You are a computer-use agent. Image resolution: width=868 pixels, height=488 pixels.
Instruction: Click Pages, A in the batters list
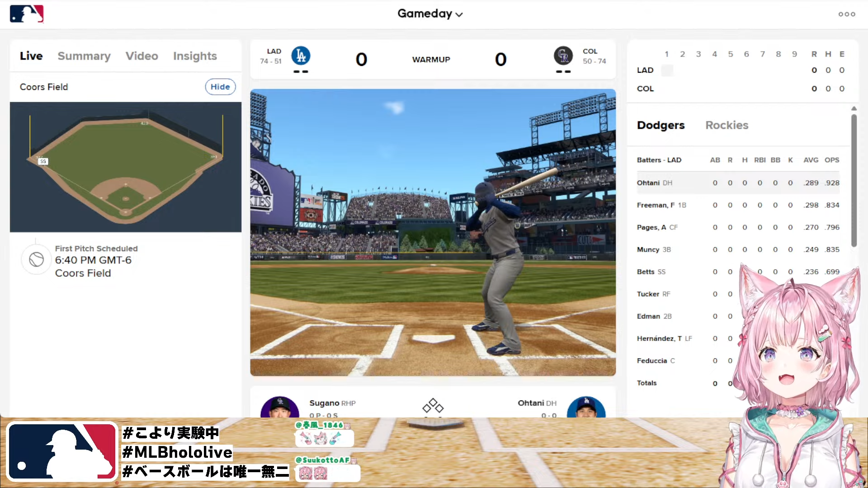[651, 227]
